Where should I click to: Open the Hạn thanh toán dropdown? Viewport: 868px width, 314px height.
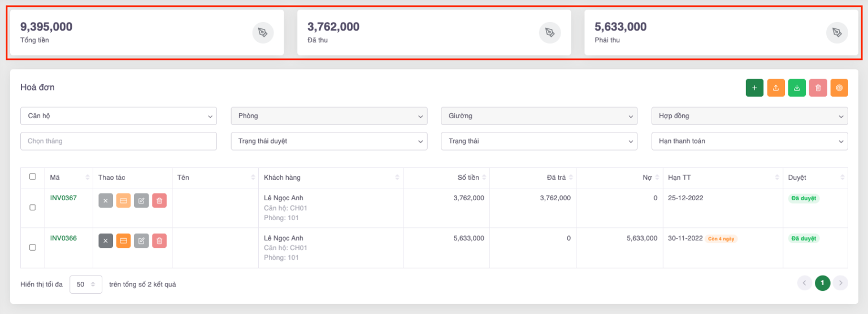(749, 141)
